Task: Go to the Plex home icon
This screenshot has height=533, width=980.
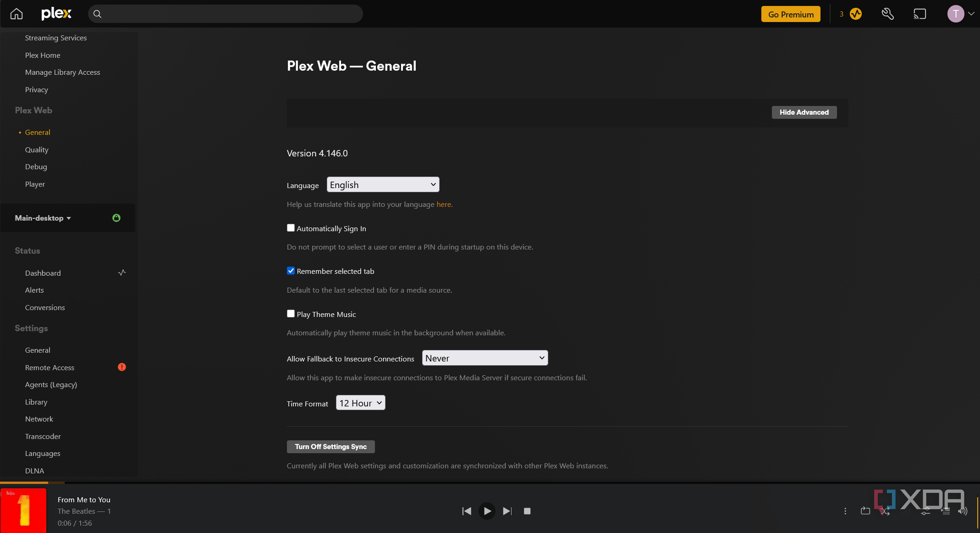Action: click(17, 14)
